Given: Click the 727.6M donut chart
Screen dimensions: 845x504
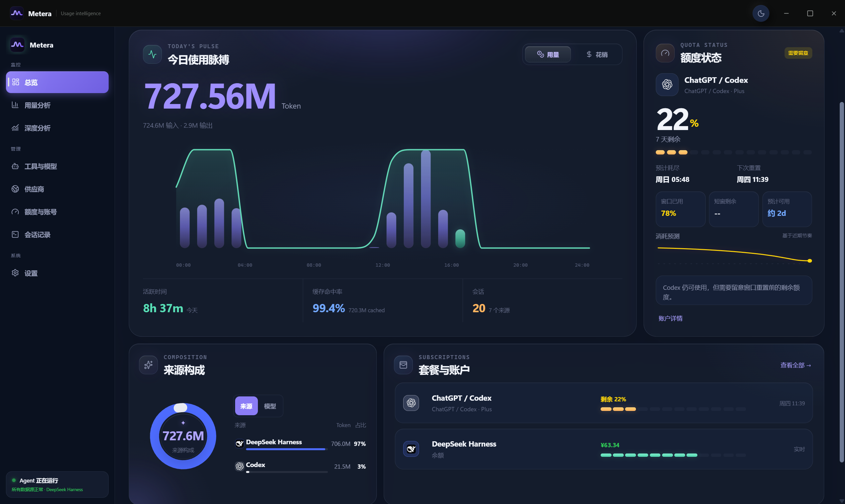Looking at the screenshot, I should [183, 436].
